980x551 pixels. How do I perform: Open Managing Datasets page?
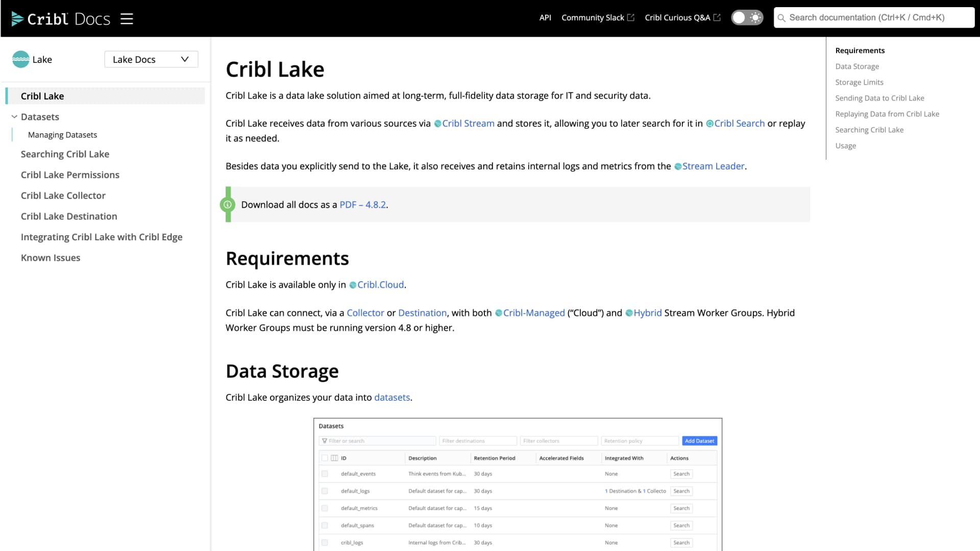(62, 135)
